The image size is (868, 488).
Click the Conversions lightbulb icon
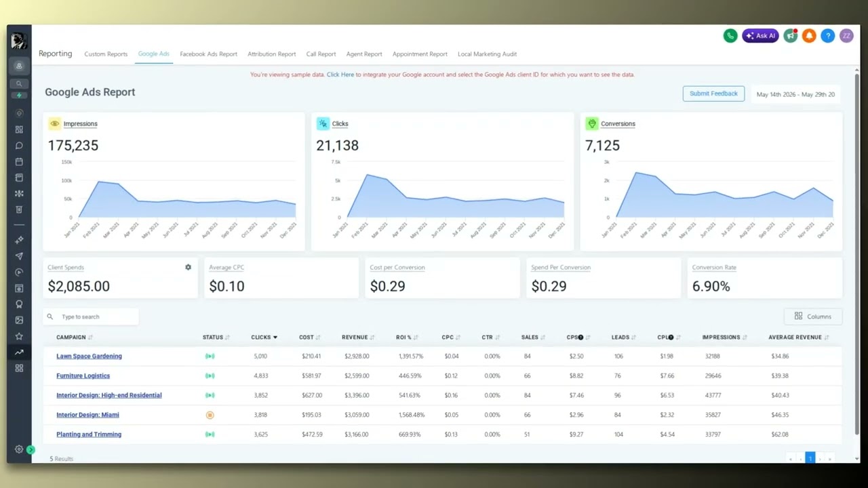[592, 123]
